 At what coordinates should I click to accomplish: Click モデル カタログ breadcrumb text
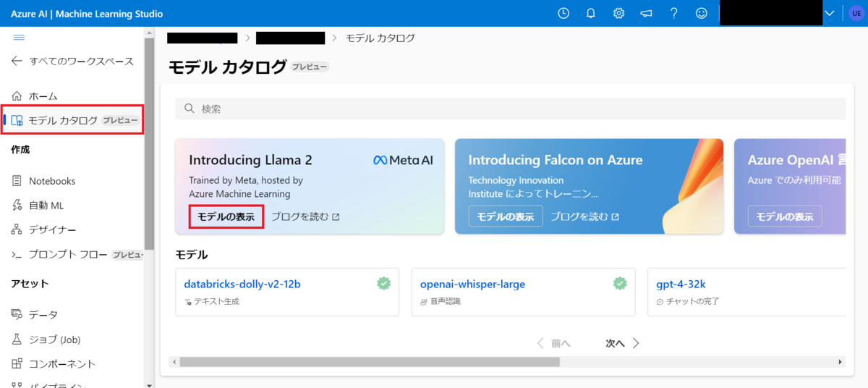coord(380,38)
